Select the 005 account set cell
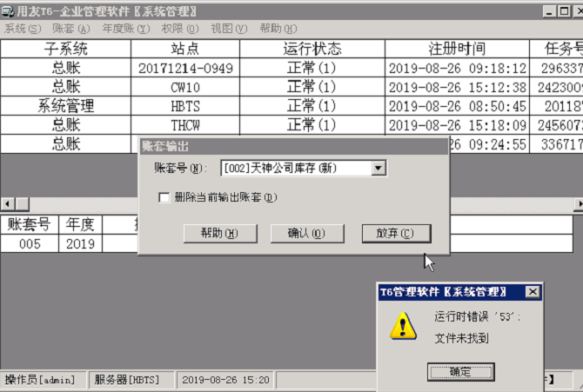The width and height of the screenshot is (583, 392). 30,243
